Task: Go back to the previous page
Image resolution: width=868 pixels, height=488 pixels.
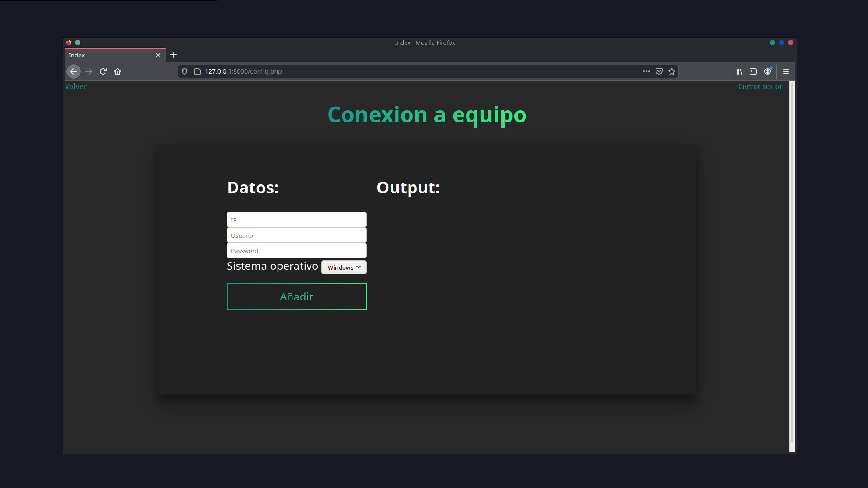Action: coord(74,71)
